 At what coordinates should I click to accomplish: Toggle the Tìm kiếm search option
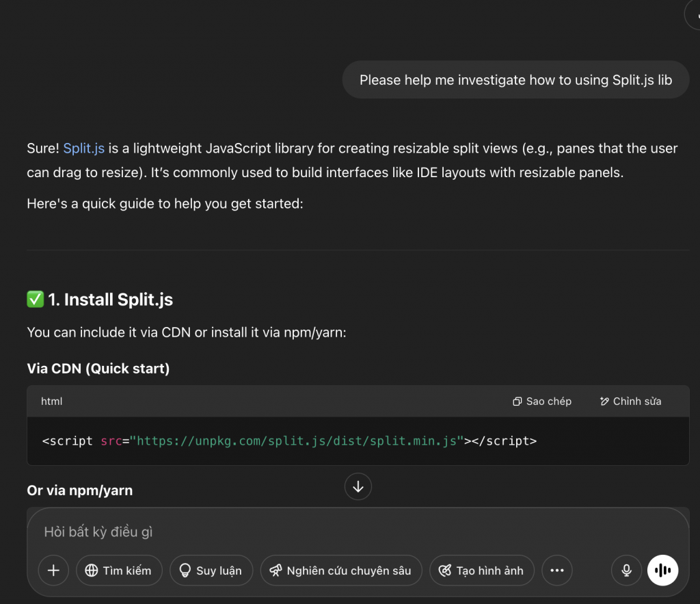click(119, 570)
